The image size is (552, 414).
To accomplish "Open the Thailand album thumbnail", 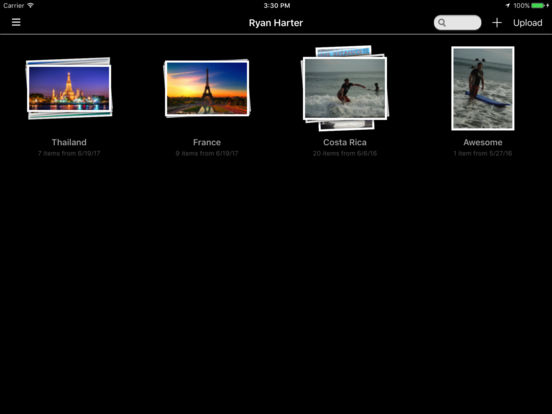I will point(69,88).
